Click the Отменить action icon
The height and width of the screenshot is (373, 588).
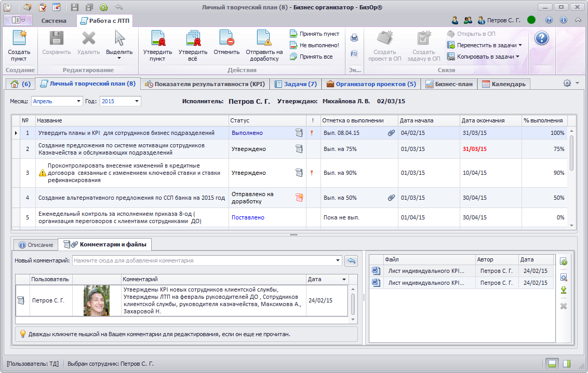click(226, 39)
